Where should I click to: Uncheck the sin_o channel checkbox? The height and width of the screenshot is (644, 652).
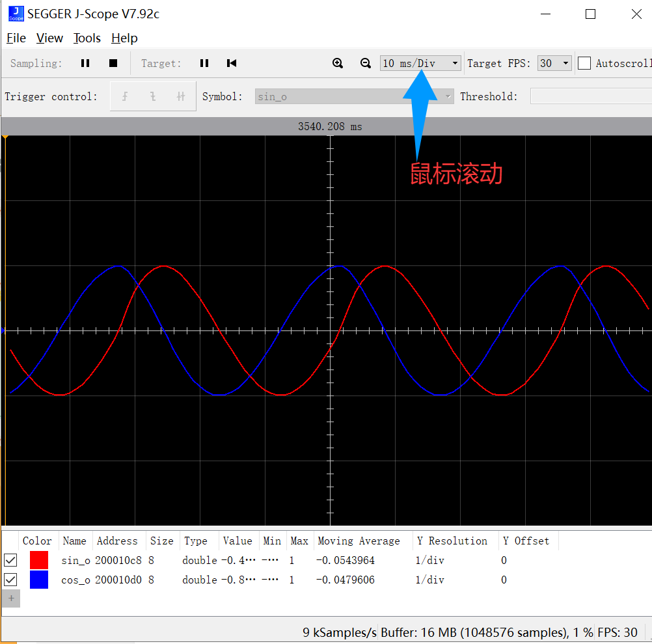[10, 560]
